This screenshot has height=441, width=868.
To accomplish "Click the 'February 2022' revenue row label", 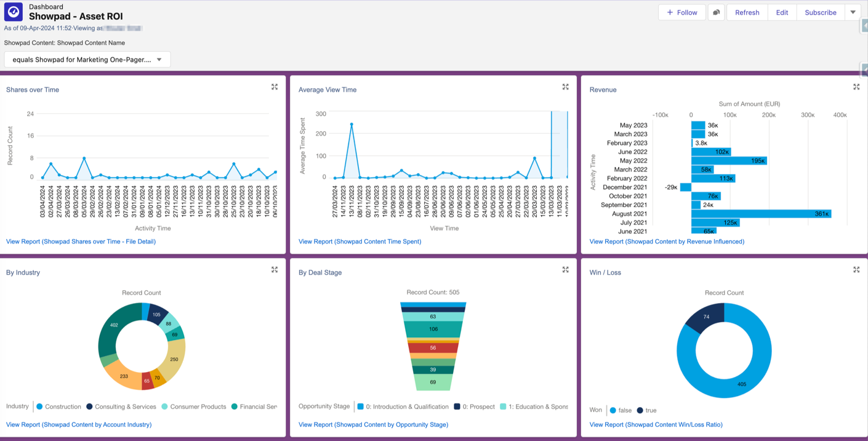I will pos(627,179).
